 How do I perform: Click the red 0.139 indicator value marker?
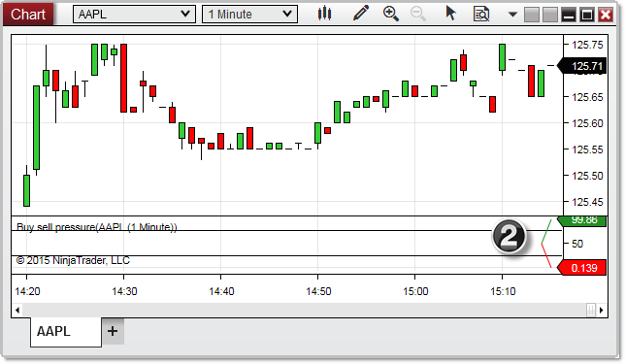582,268
